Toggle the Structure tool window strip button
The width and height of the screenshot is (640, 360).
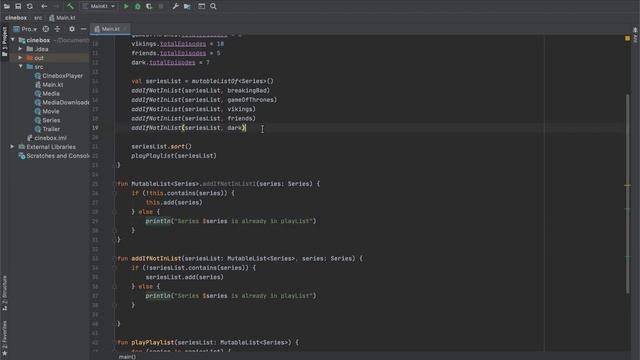[x=4, y=293]
